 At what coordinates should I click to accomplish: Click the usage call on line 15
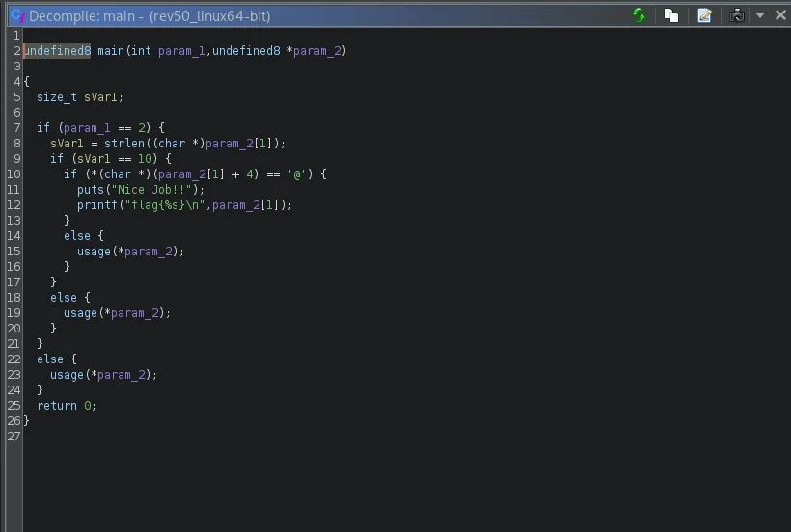(94, 252)
